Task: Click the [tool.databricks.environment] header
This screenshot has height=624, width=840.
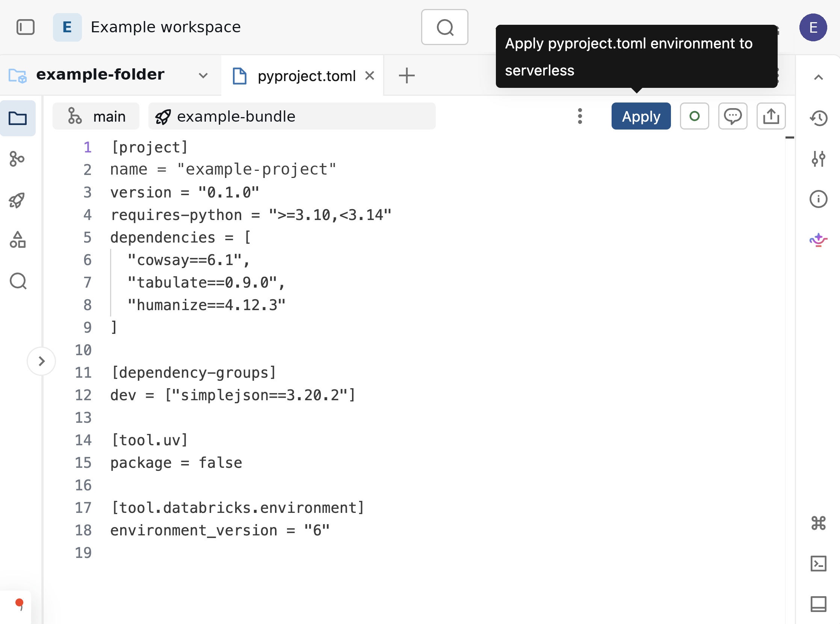Action: (x=238, y=508)
